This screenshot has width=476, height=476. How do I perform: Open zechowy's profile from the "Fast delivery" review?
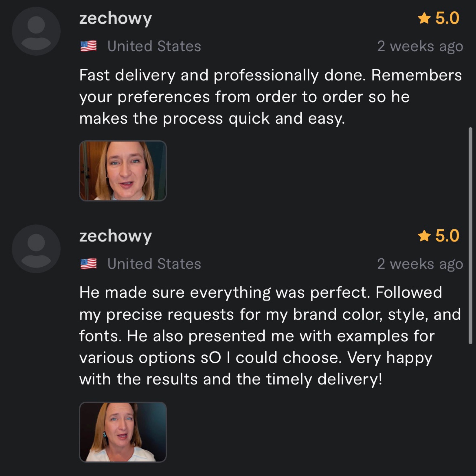[x=115, y=19]
